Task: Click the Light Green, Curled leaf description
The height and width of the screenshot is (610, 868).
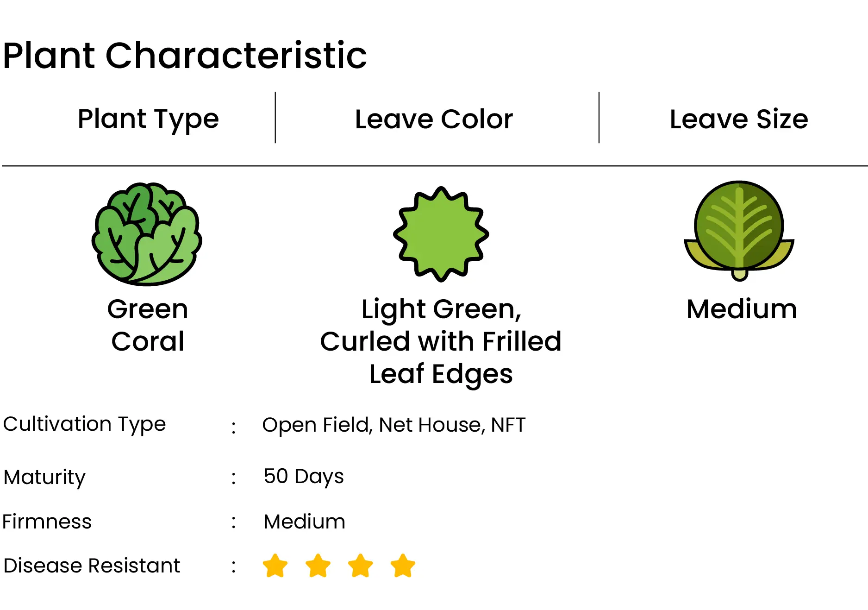Action: click(441, 342)
